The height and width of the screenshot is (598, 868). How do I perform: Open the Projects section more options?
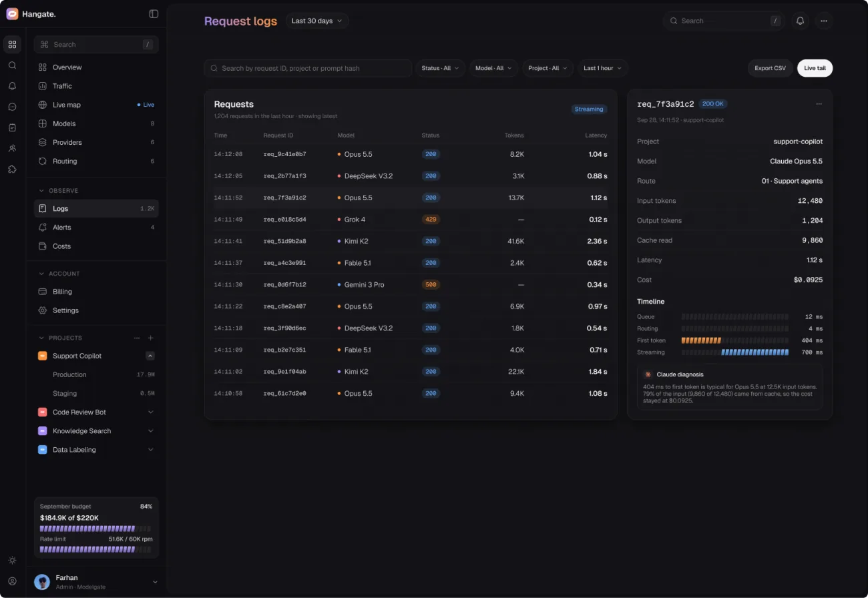coord(137,338)
